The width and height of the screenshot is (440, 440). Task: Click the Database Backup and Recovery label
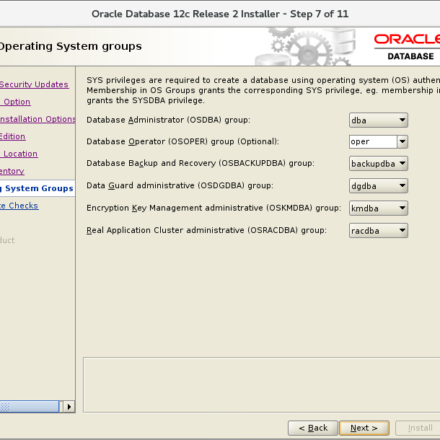200,163
